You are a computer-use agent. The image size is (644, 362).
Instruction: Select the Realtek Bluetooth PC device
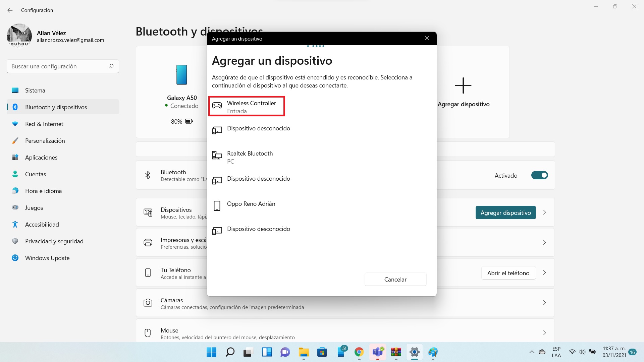coord(250,157)
